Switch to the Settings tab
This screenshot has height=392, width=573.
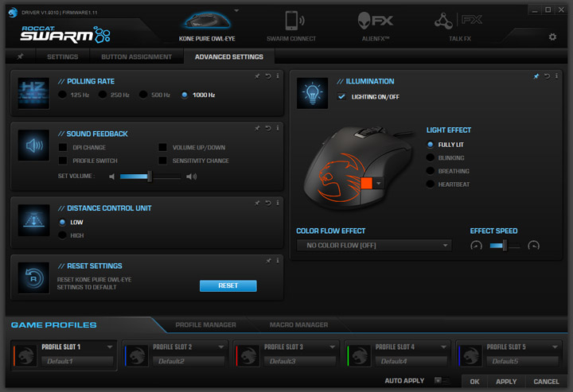click(x=63, y=56)
